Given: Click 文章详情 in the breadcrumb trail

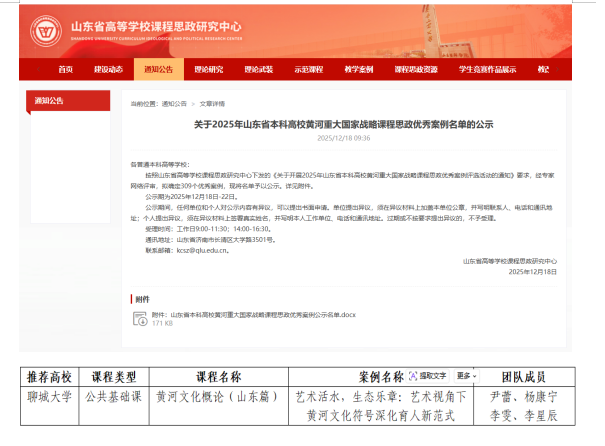Looking at the screenshot, I should pos(212,103).
